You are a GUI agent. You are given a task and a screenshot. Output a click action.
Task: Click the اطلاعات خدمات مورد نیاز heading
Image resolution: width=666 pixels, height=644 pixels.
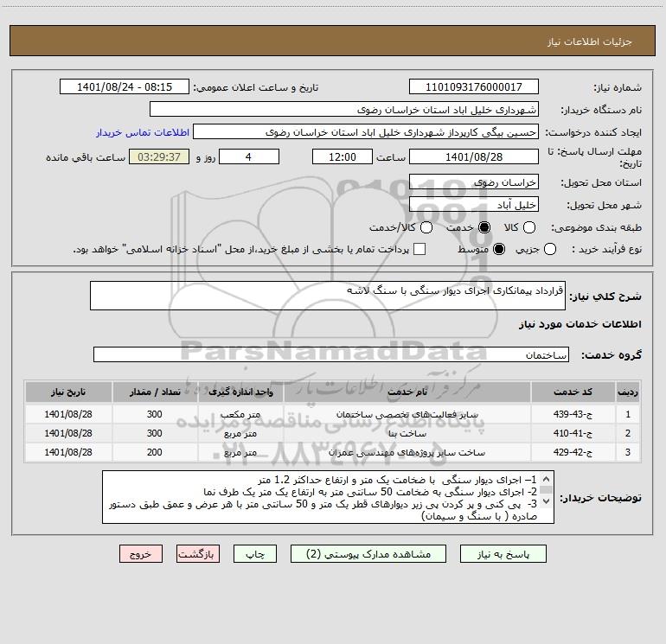(x=580, y=324)
